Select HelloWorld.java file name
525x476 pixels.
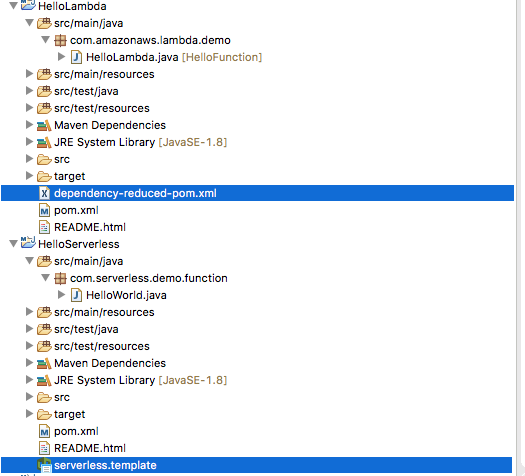pyautogui.click(x=126, y=295)
